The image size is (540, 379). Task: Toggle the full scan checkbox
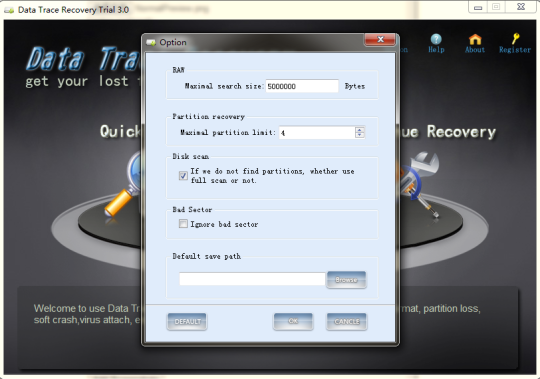[183, 176]
